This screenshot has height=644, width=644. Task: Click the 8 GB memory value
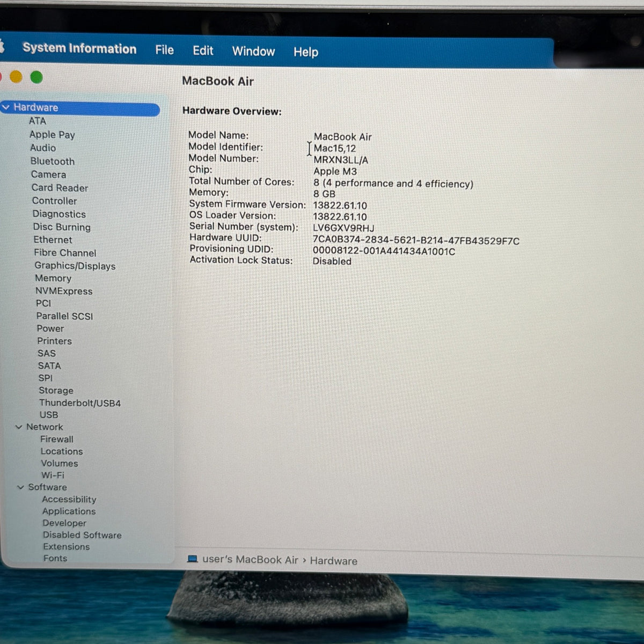pos(324,194)
